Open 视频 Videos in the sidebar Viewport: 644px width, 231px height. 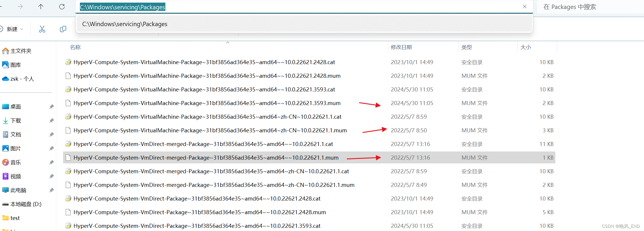[x=12, y=176]
